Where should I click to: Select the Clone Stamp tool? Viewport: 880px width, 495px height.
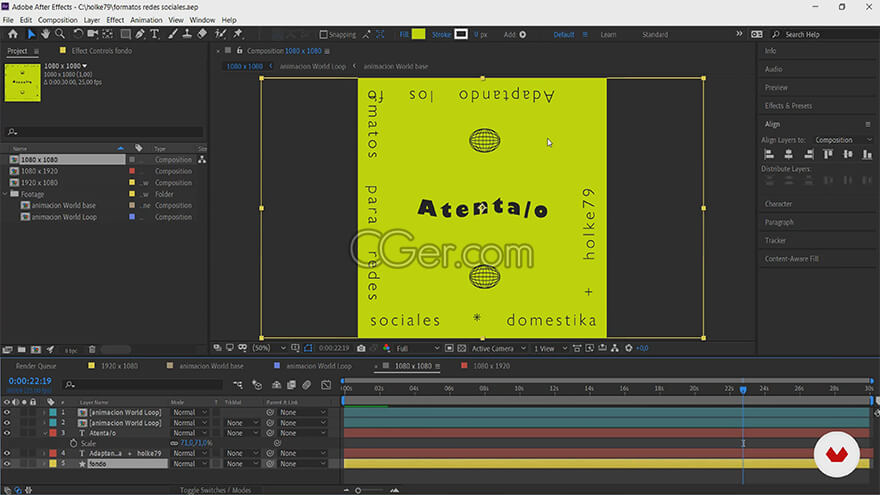tap(187, 34)
